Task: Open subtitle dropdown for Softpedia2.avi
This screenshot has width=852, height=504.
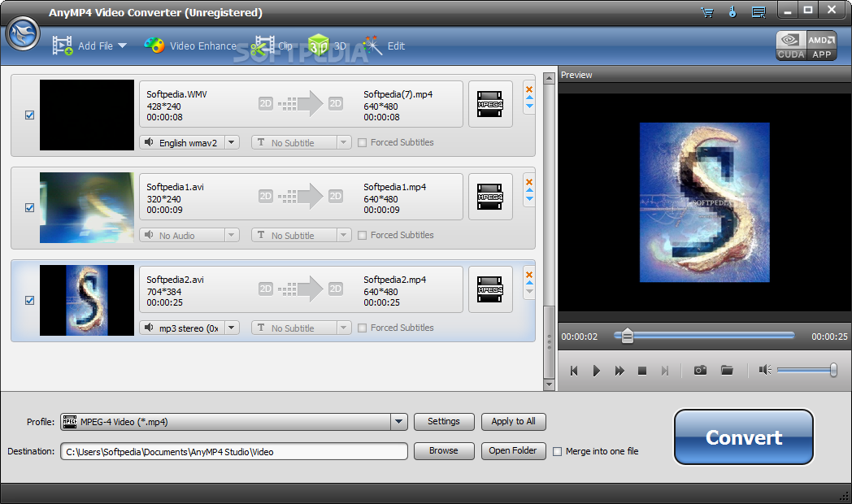Action: (x=343, y=328)
